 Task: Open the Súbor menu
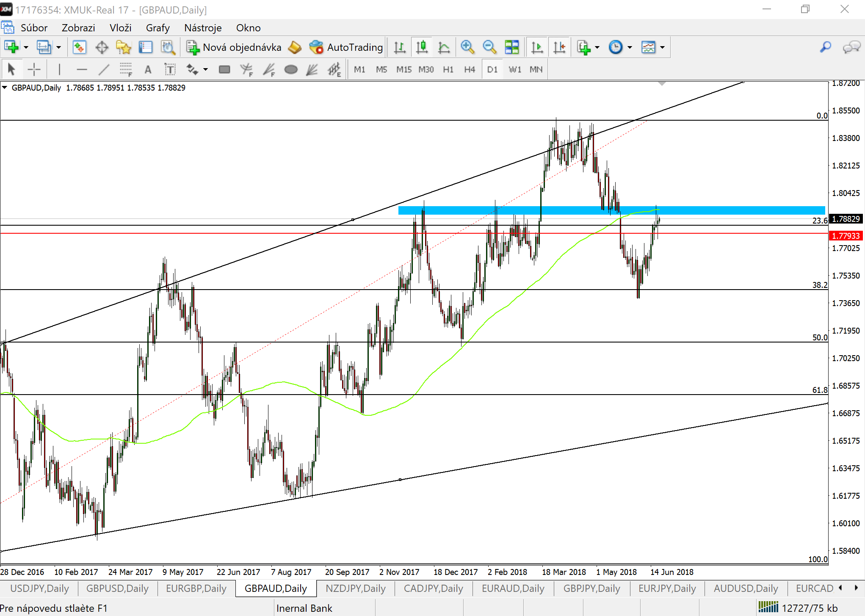(x=34, y=28)
